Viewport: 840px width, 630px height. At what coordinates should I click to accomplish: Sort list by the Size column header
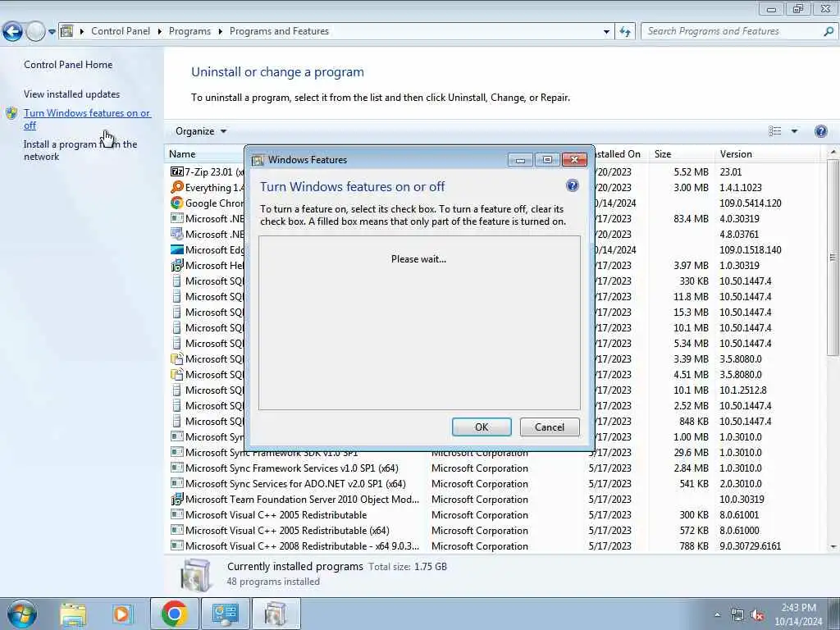coord(663,153)
